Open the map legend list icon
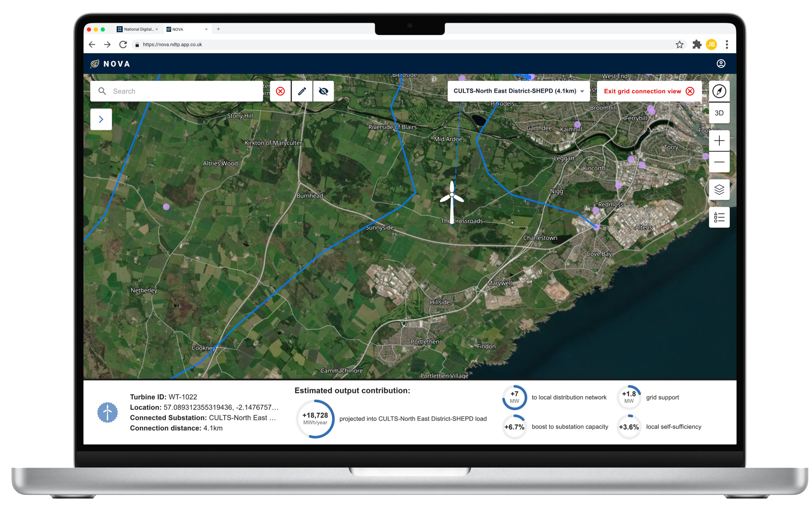The image size is (812, 505). tap(719, 217)
